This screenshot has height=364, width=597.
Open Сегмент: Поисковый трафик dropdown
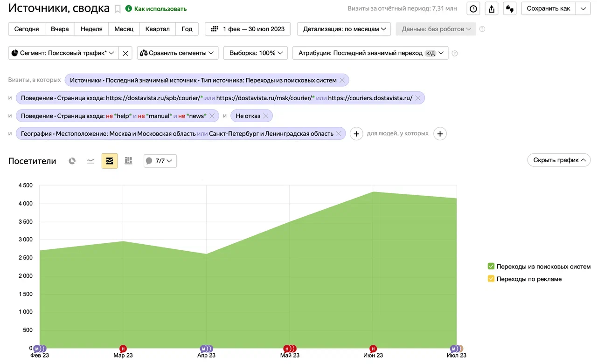pos(63,53)
